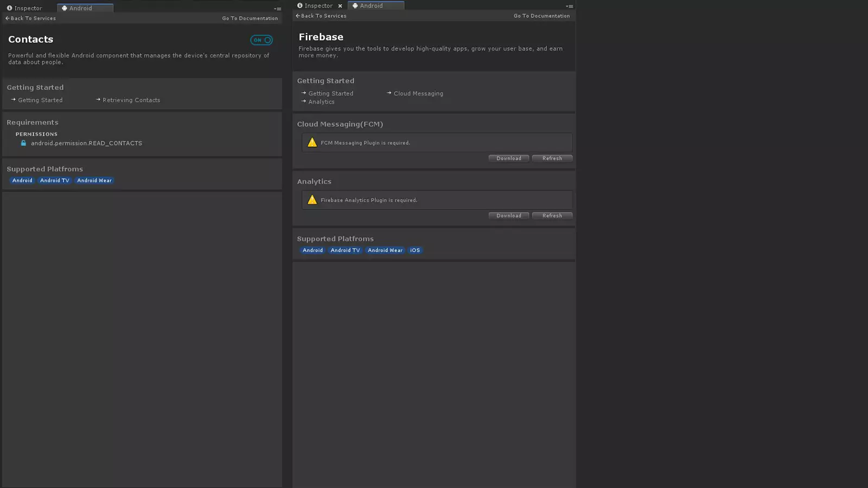Click the READ_CONTACTS permission lock icon
868x488 pixels.
[23, 143]
